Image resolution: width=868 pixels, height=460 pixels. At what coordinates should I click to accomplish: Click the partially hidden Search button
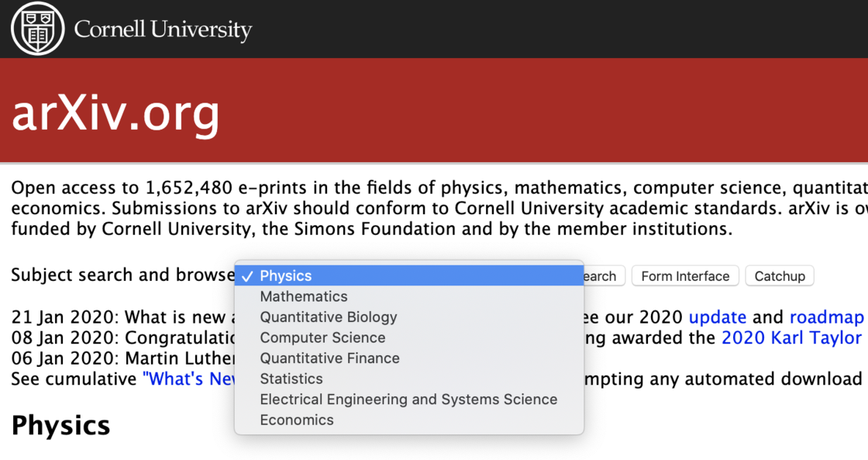[x=604, y=276]
